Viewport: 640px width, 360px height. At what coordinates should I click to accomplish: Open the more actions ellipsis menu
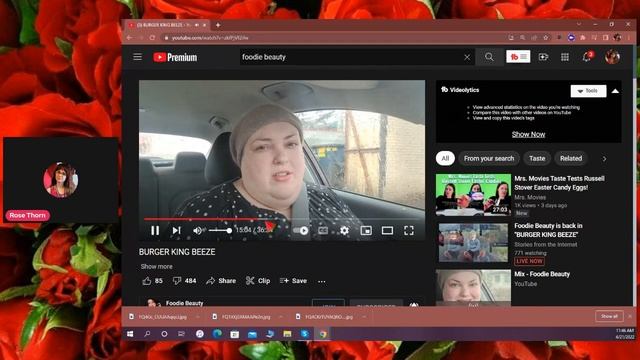point(322,281)
